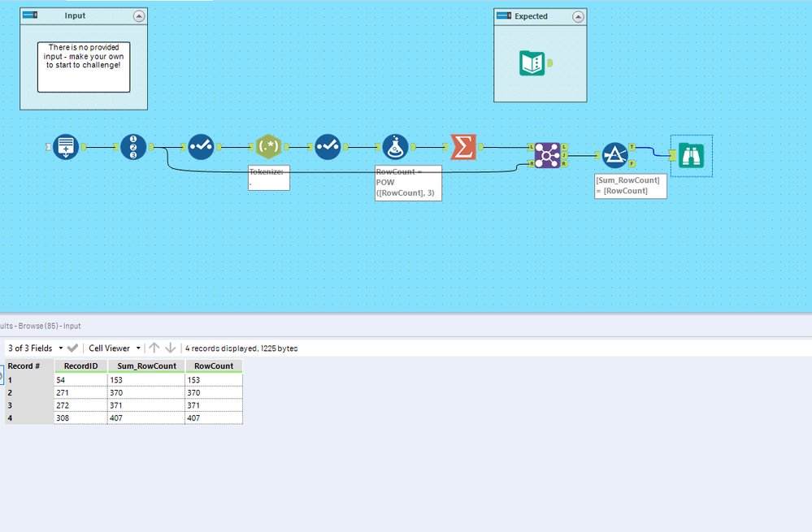
Task: Select Sum_RowCount cell with value 370
Action: point(146,393)
